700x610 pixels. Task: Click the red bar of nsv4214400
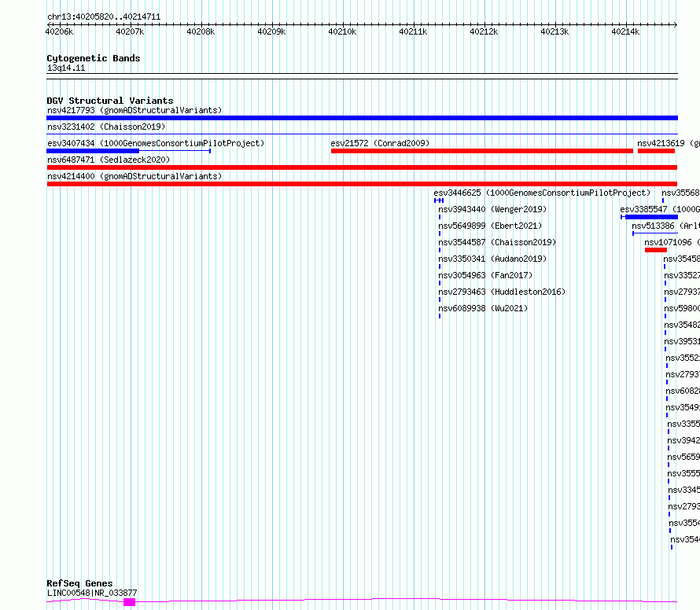362,184
